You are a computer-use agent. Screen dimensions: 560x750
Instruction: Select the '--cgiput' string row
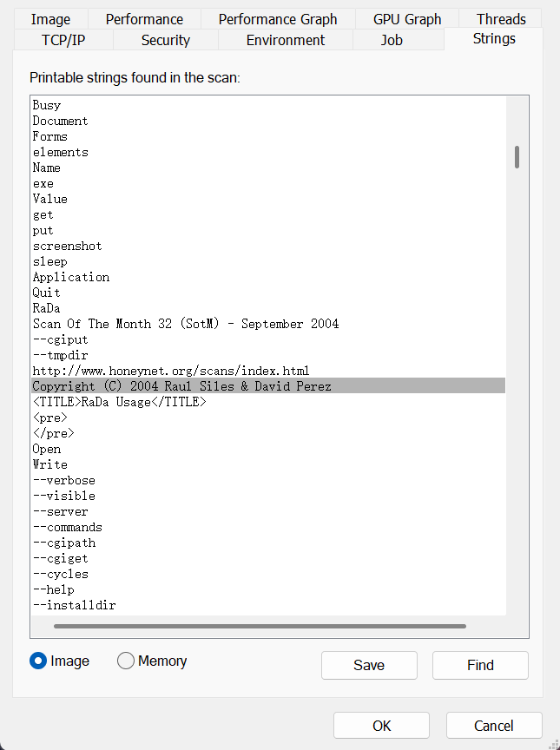click(268, 339)
